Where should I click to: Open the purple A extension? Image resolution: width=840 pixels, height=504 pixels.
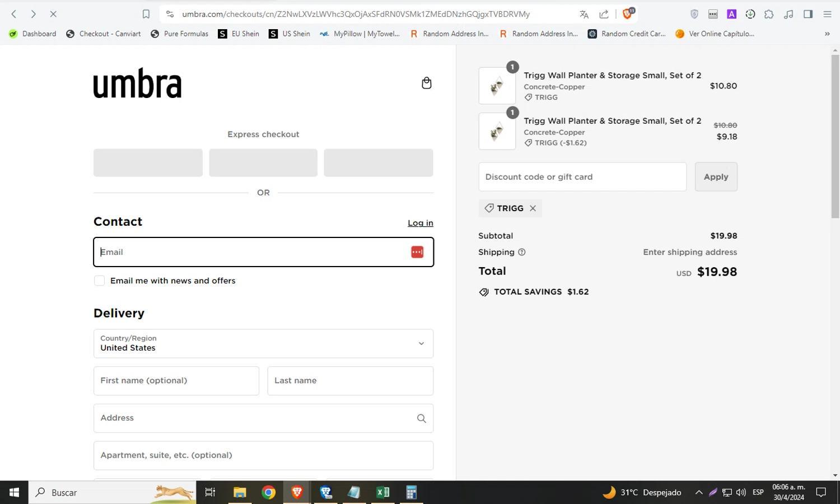click(x=731, y=14)
